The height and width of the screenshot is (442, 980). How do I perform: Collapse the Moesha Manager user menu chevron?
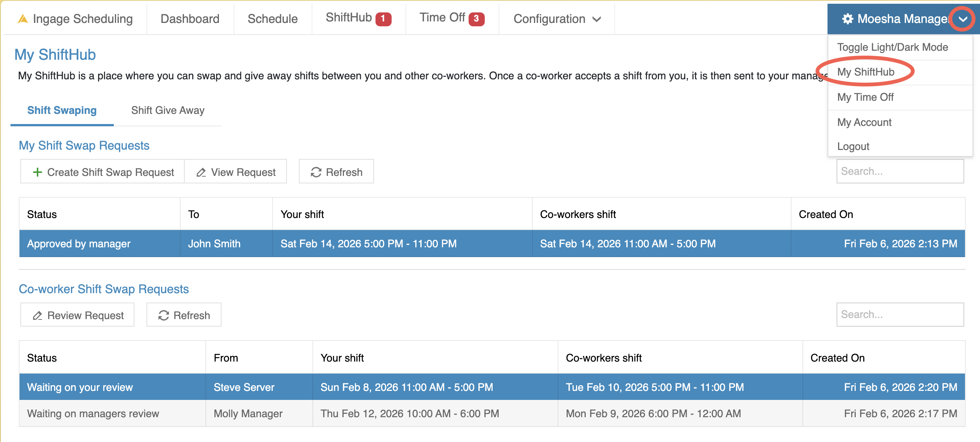[x=962, y=19]
